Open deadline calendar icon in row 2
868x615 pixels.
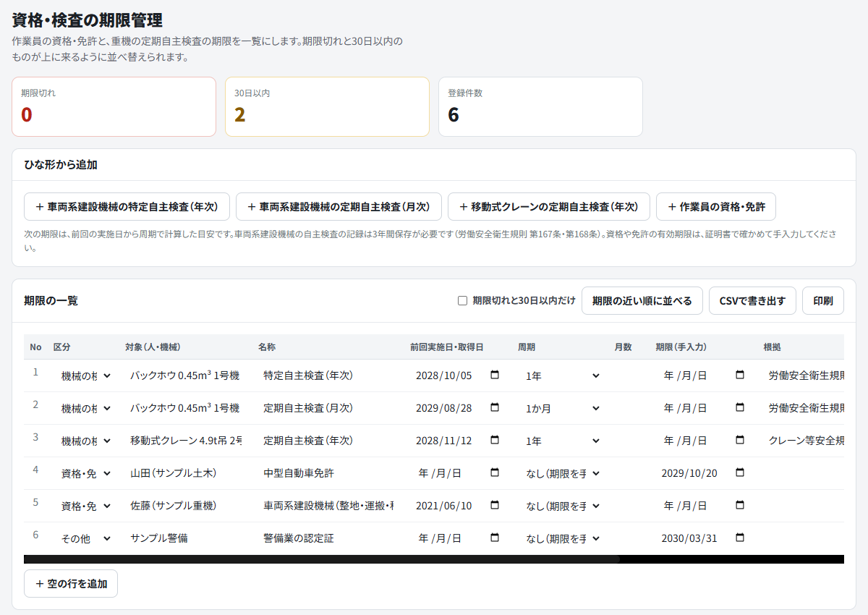coord(740,408)
